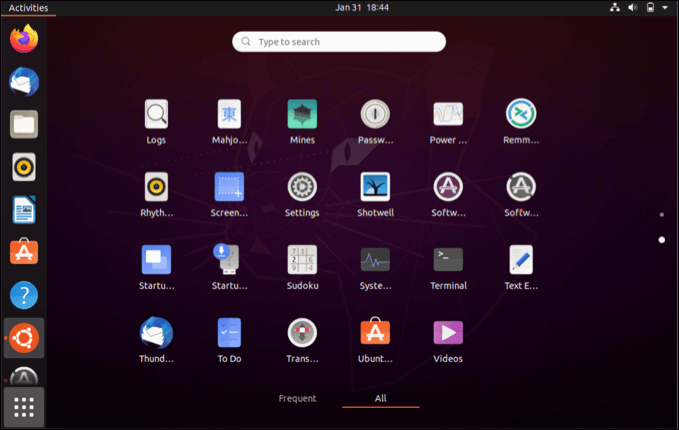Viewport: 679px width, 430px height.
Task: Open the clock showing Jan 31 18:44
Action: click(x=362, y=7)
